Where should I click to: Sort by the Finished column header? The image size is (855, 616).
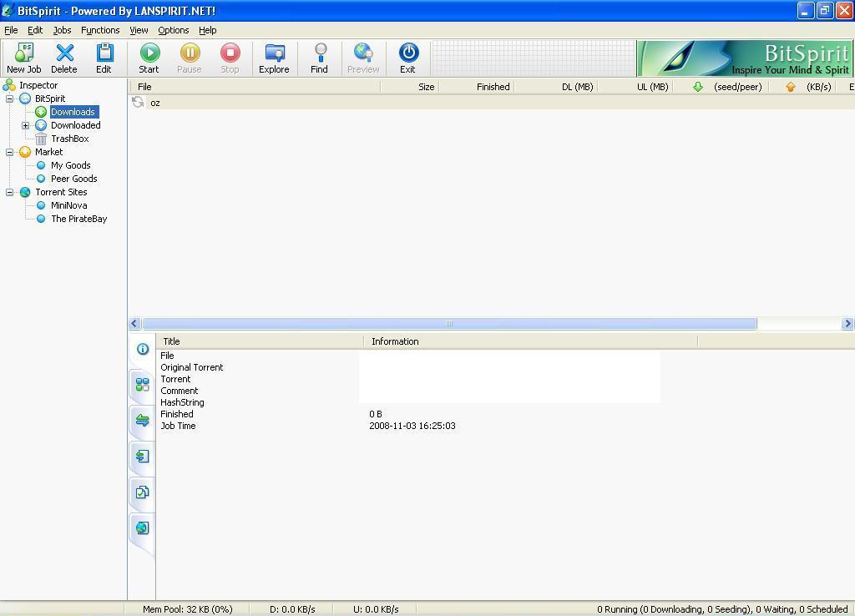[476, 87]
